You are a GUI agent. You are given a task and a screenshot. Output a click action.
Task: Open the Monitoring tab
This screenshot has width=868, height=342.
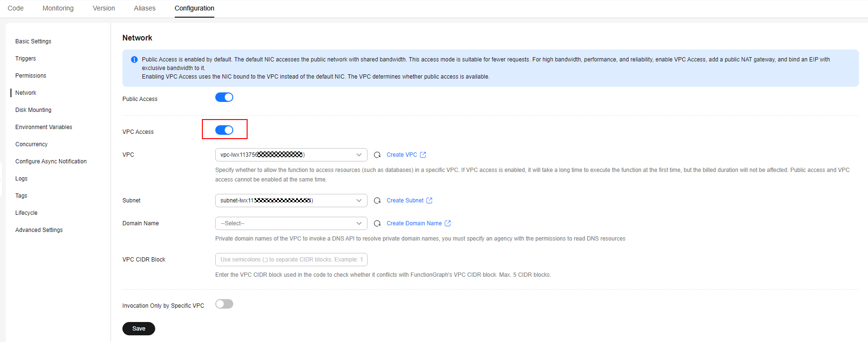58,8
